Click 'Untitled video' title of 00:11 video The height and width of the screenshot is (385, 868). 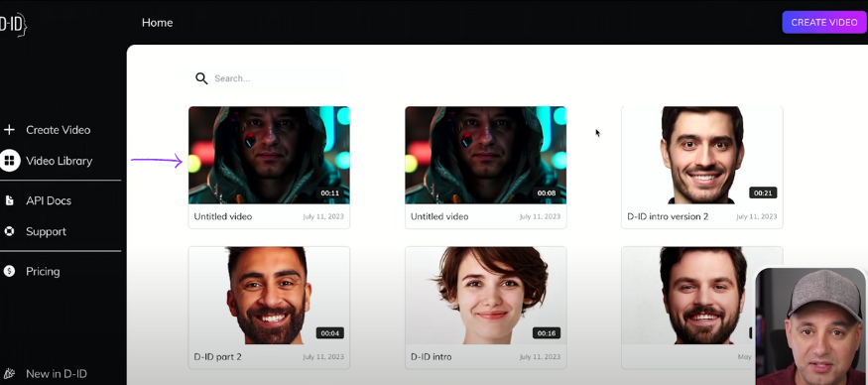click(x=222, y=216)
